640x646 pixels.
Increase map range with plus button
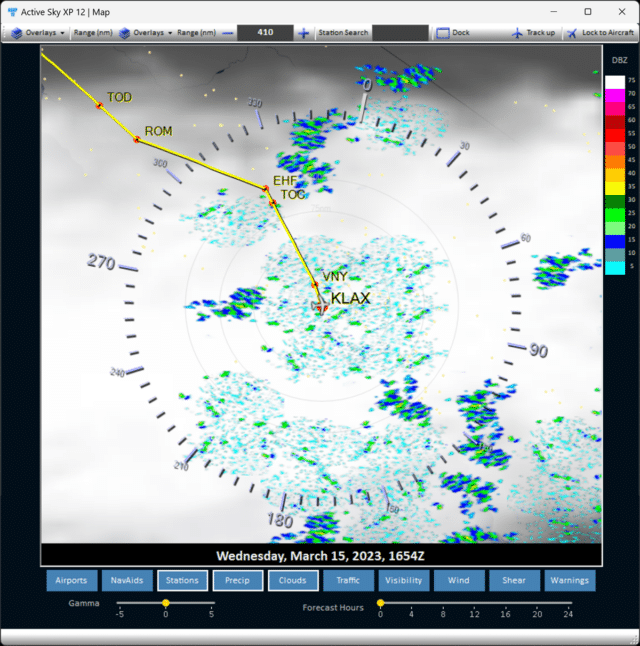tap(304, 33)
